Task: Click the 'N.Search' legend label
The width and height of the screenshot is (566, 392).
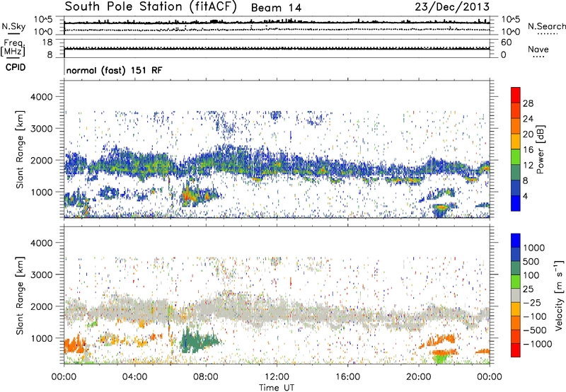Action: 547,26
